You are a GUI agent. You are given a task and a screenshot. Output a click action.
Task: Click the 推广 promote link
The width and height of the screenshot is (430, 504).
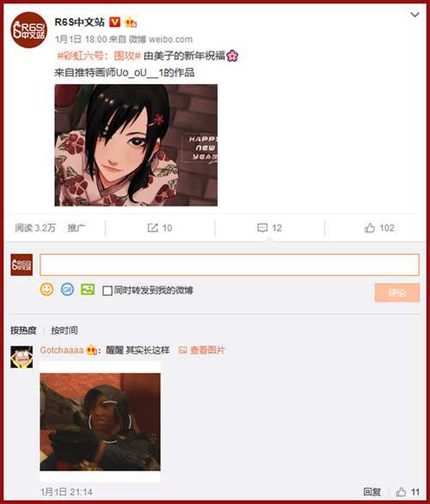[77, 228]
